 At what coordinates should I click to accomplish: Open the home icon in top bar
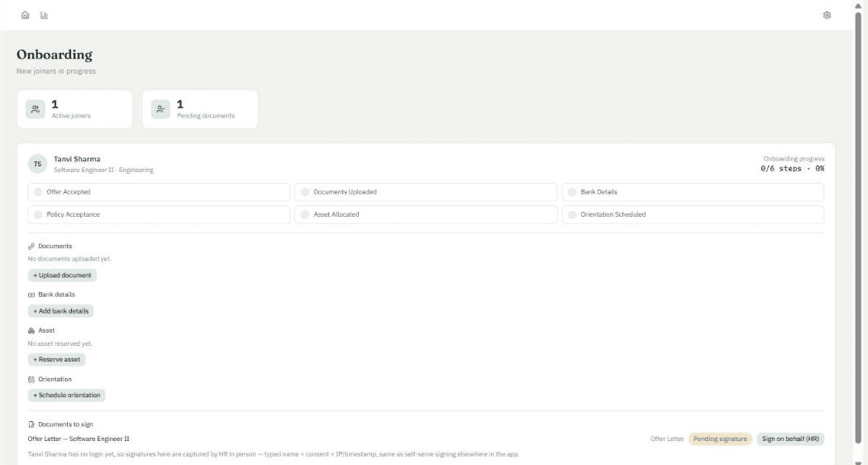click(x=25, y=15)
